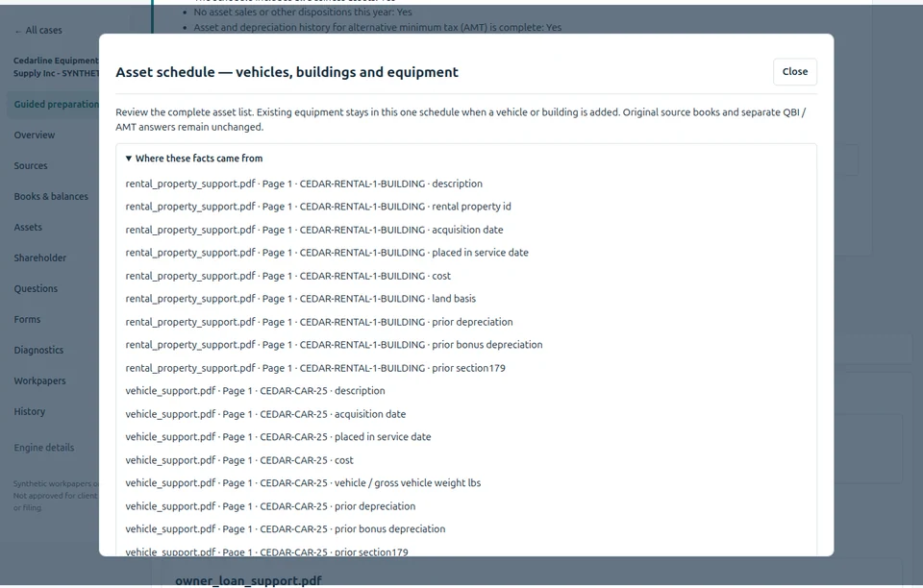Select CEDAR-CAR-25 gross vehicle weight lbs row
The height and width of the screenshot is (588, 923).
click(x=303, y=483)
